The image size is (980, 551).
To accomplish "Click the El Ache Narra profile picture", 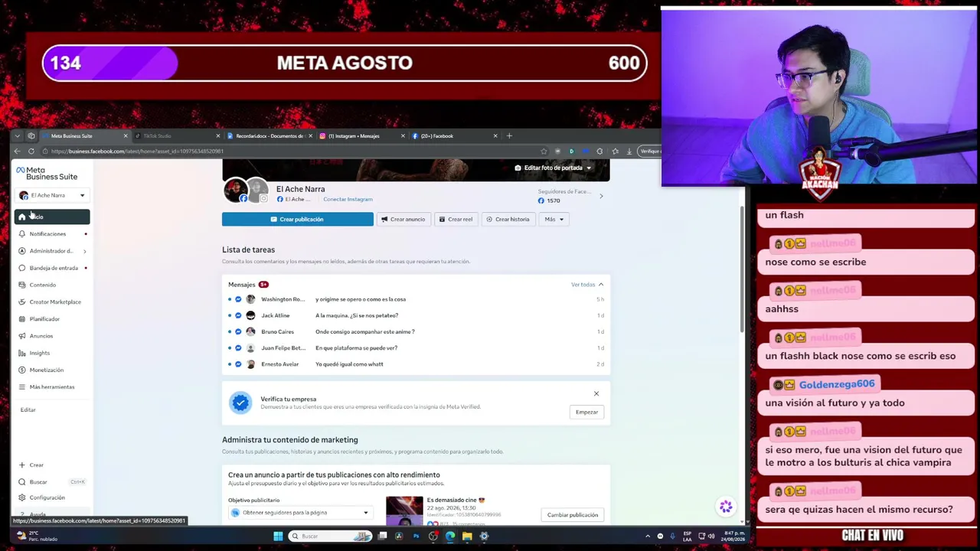I will [x=235, y=191].
